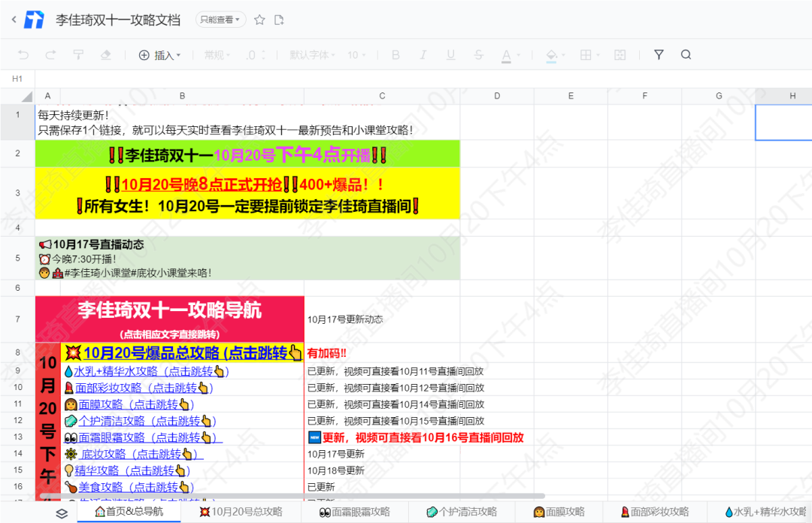812x523 pixels.
Task: Click the fill color bucket icon
Action: 552,56
